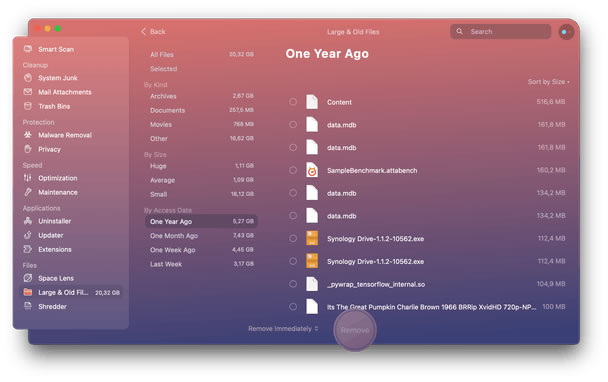This screenshot has height=382, width=608.
Task: Click the Space Lens icon
Action: [x=28, y=278]
